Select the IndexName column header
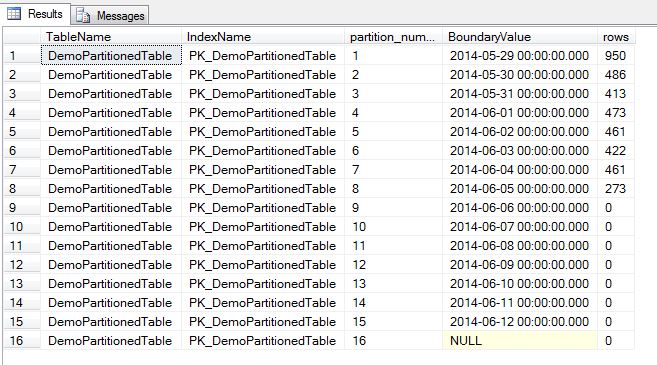Image resolution: width=657 pixels, height=365 pixels. [x=263, y=37]
